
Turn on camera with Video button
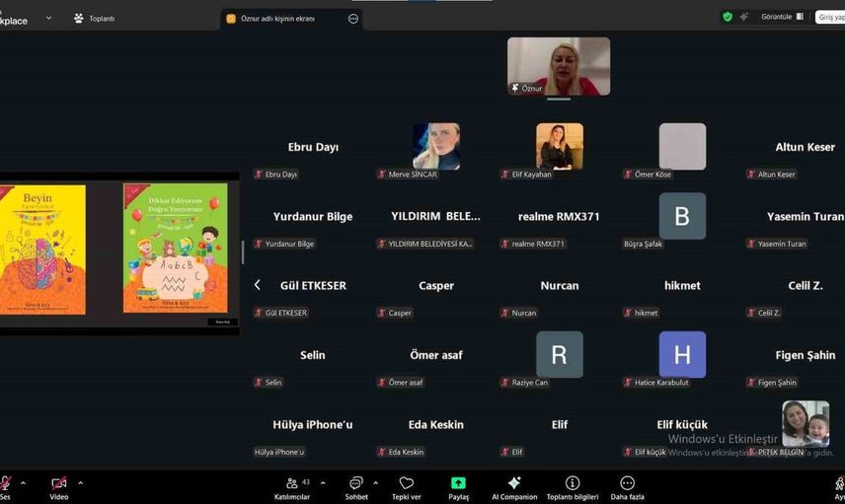pos(59,483)
